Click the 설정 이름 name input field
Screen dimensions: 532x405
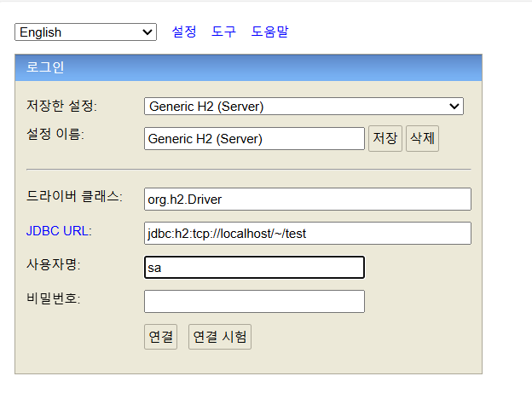point(254,138)
